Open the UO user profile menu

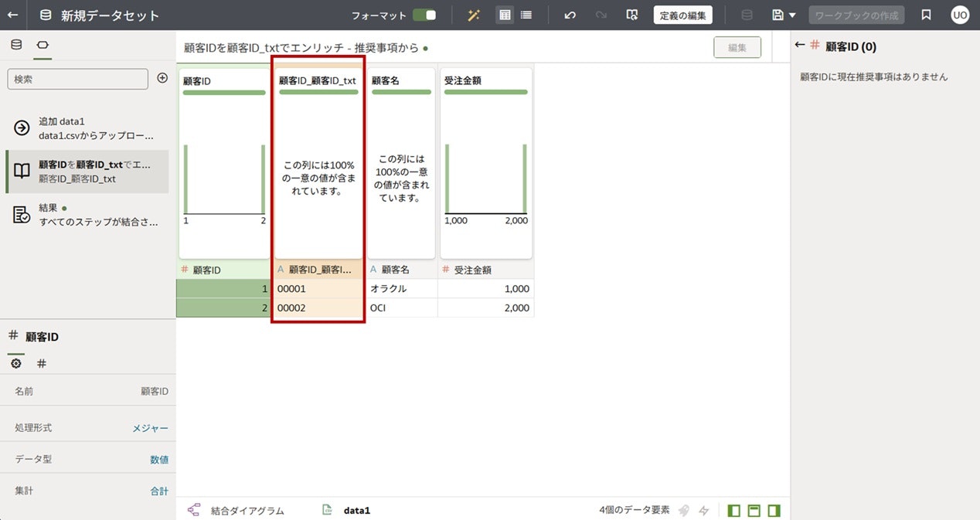point(959,15)
